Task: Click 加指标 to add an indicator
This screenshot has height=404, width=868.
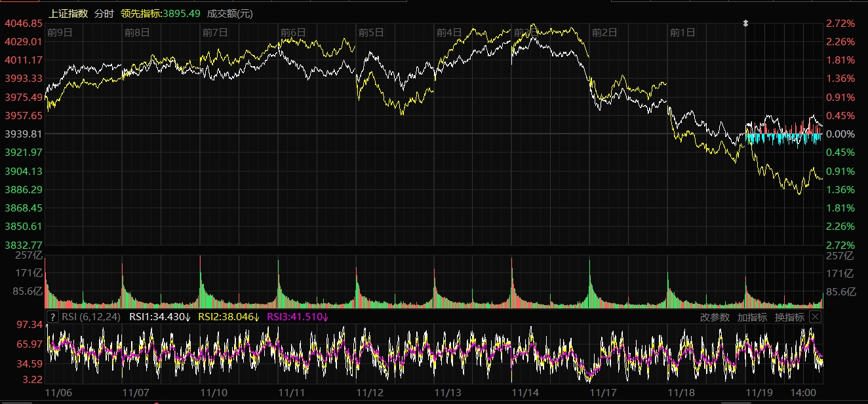Action: click(x=752, y=318)
